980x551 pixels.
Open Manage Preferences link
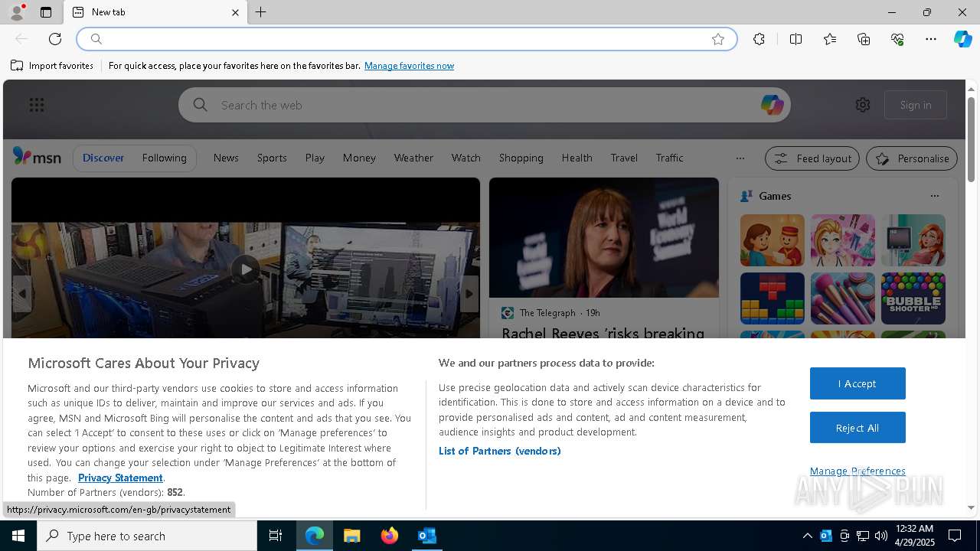click(x=857, y=471)
